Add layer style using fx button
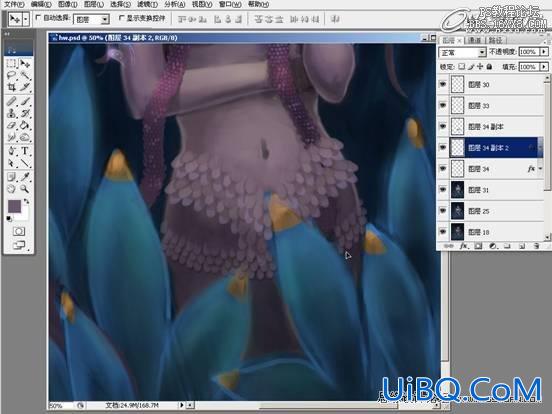 pos(464,246)
